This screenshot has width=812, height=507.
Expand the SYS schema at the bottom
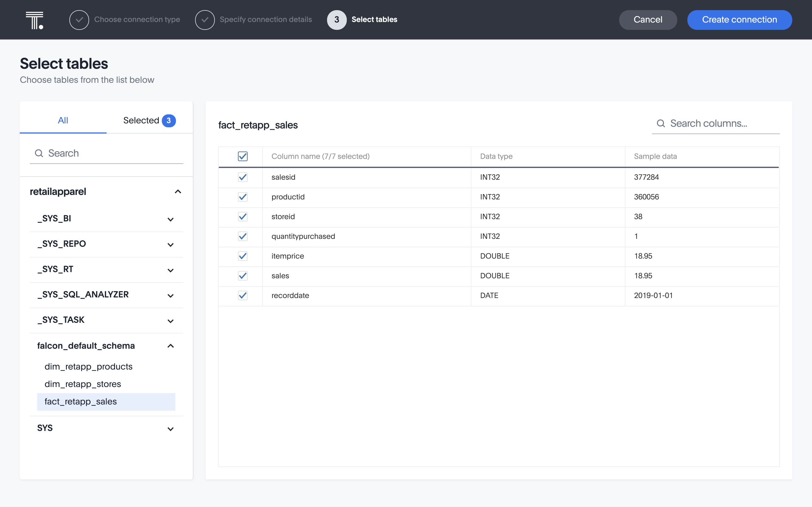tap(171, 429)
